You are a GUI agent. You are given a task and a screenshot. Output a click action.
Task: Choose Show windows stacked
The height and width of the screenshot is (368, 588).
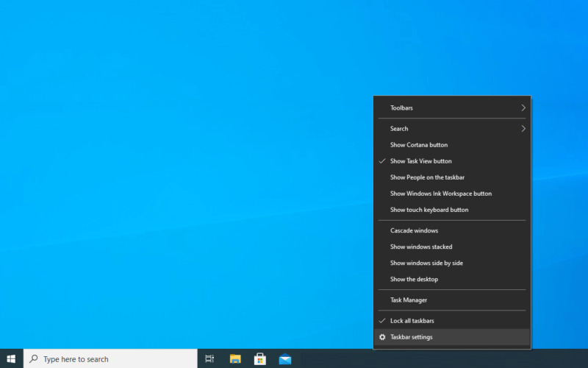[x=452, y=247]
